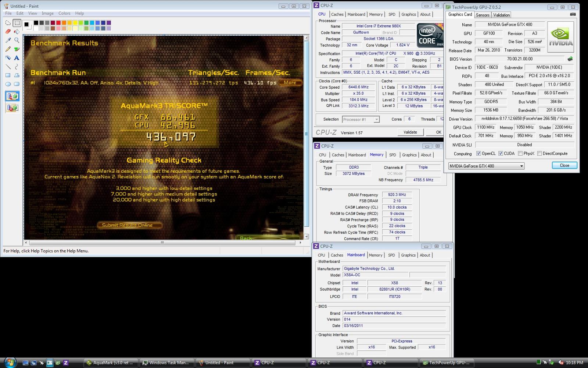The image size is (588, 368).
Task: Click the BIOS save icon in GPU-Z
Action: [x=570, y=59]
